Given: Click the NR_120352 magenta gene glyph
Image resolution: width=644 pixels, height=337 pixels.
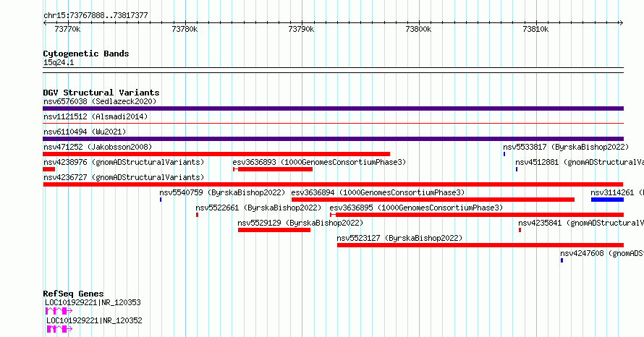Looking at the screenshot, I should [x=59, y=329].
